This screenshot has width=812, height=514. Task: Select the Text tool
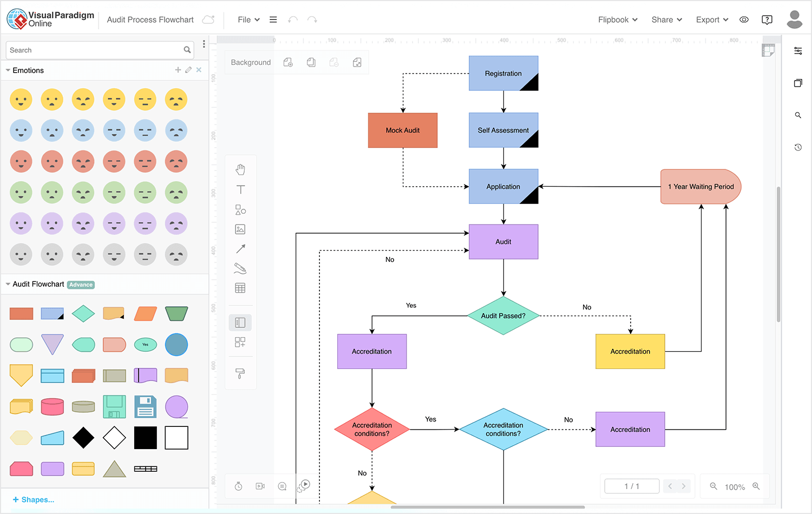[240, 189]
